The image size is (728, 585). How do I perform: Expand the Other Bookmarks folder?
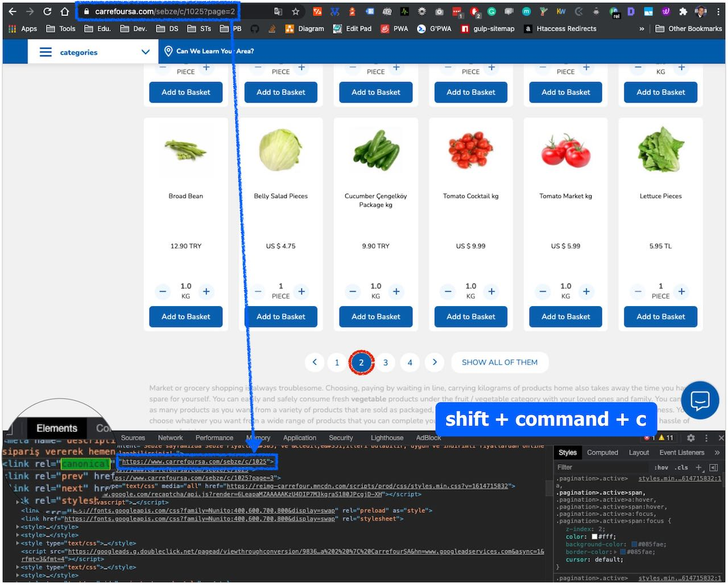tap(689, 28)
